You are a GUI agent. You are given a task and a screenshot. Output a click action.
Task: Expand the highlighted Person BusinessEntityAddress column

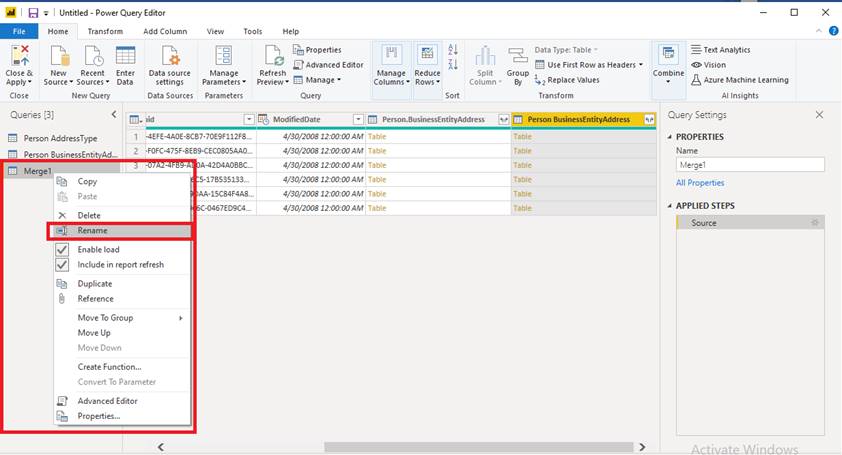click(x=649, y=119)
